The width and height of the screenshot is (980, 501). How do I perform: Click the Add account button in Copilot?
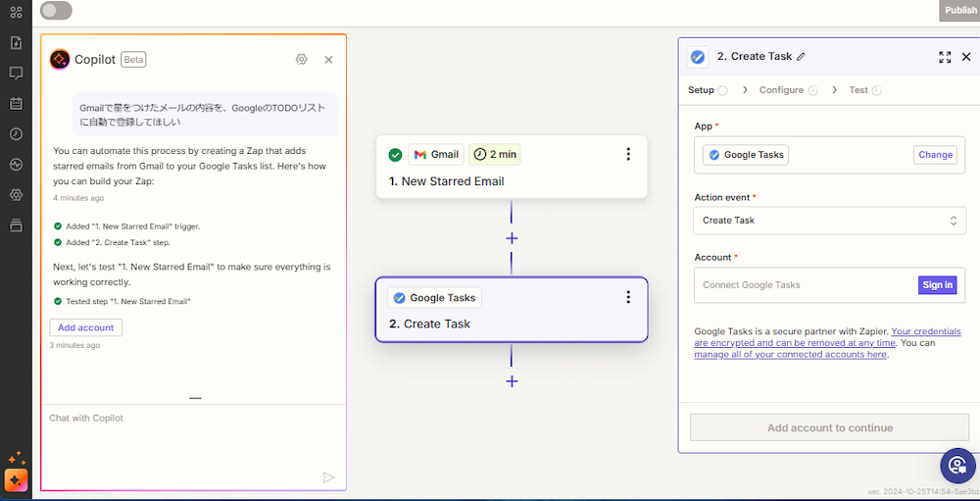(85, 327)
